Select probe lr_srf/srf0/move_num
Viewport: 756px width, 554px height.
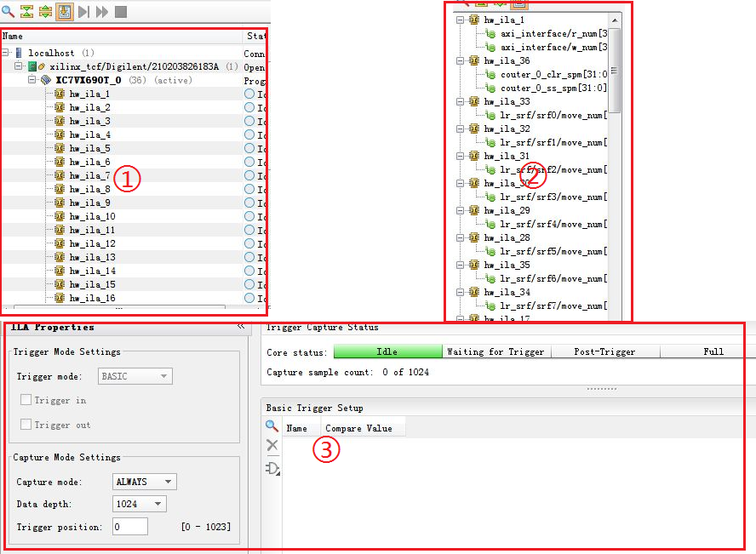(553, 115)
